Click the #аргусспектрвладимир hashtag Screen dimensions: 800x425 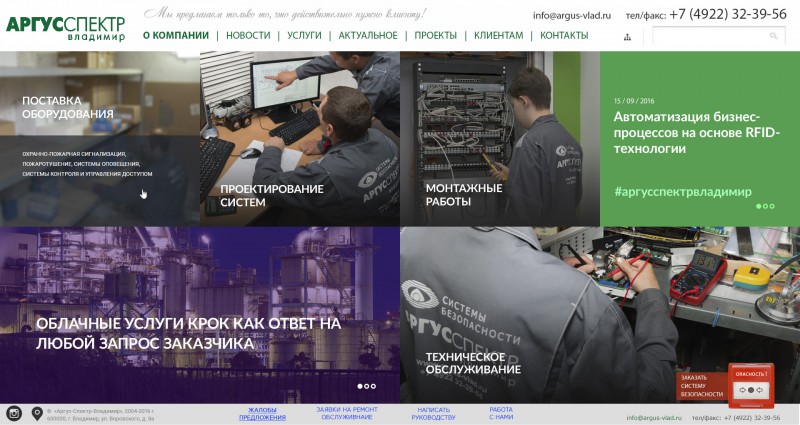(683, 192)
